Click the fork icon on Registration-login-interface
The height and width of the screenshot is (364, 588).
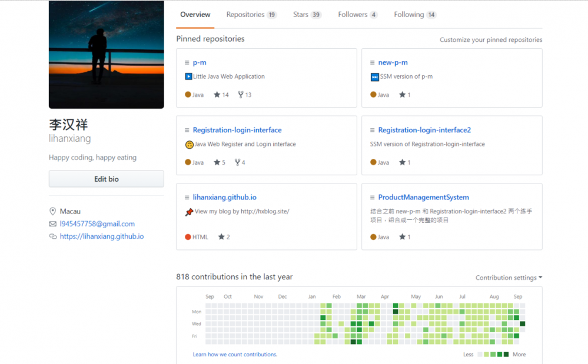click(237, 162)
